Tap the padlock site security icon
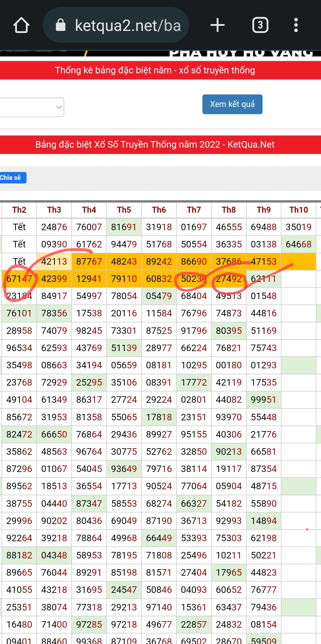This screenshot has height=644, width=321. click(x=61, y=25)
